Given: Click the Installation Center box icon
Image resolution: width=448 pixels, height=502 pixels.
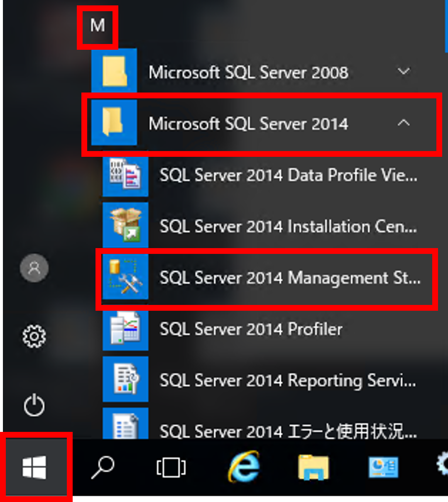Looking at the screenshot, I should pos(125,225).
